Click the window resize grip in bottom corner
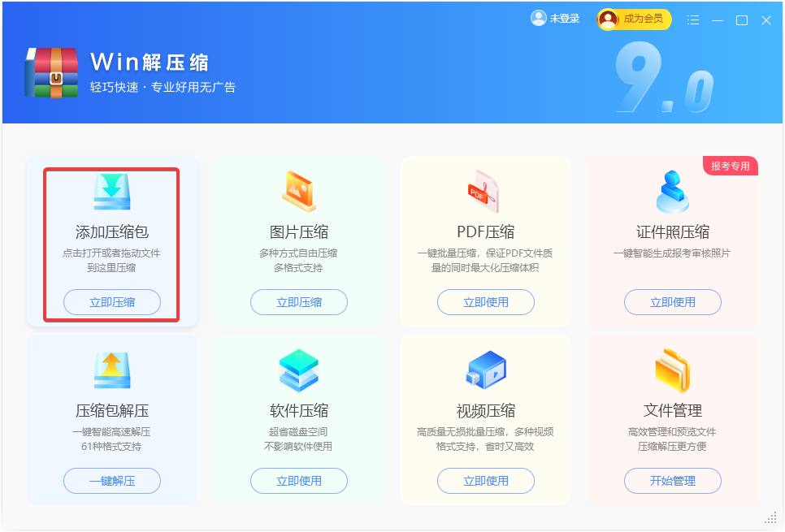This screenshot has height=532, width=785. 771,517
